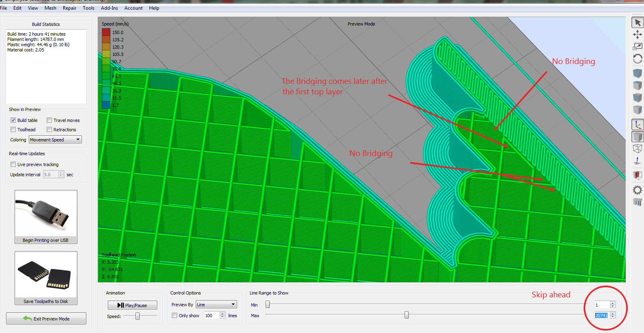Exit Preview Mode
This screenshot has width=644, height=333.
point(46,318)
